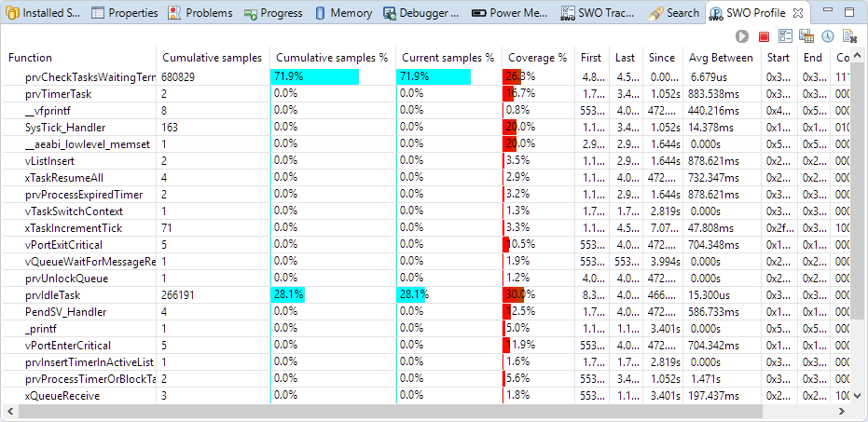The width and height of the screenshot is (868, 422).
Task: Click the Save table data icon
Action: (806, 36)
